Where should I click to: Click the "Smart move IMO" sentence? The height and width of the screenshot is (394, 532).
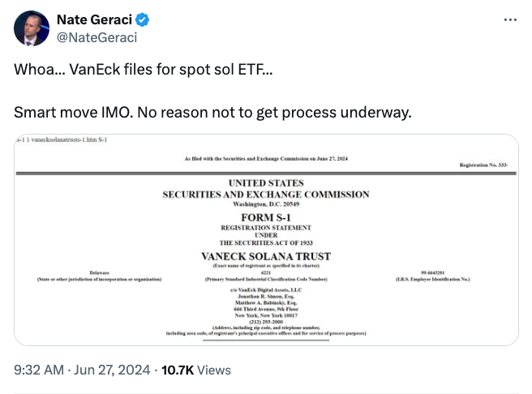pos(212,111)
